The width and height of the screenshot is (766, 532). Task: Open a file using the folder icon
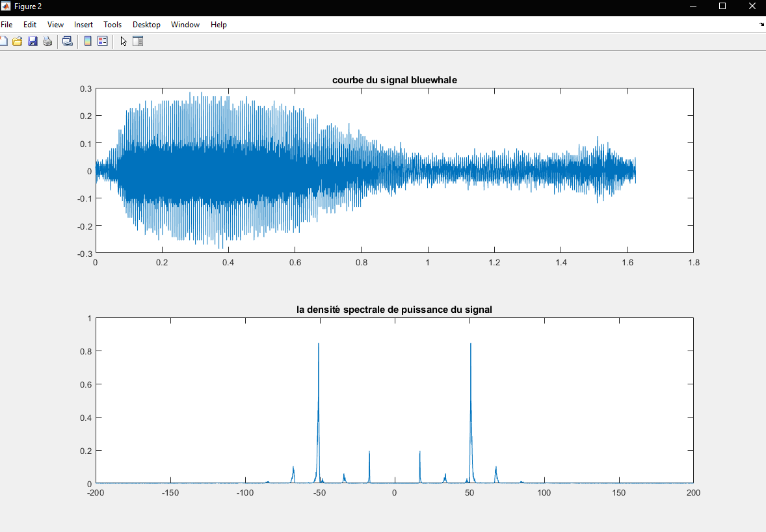(x=18, y=40)
